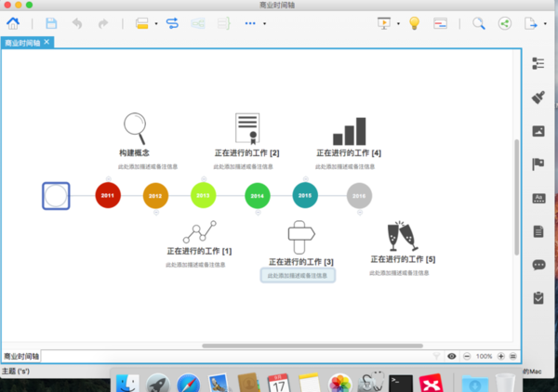Collapse the branch above 2015 node
This screenshot has width=558, height=392.
306,178
